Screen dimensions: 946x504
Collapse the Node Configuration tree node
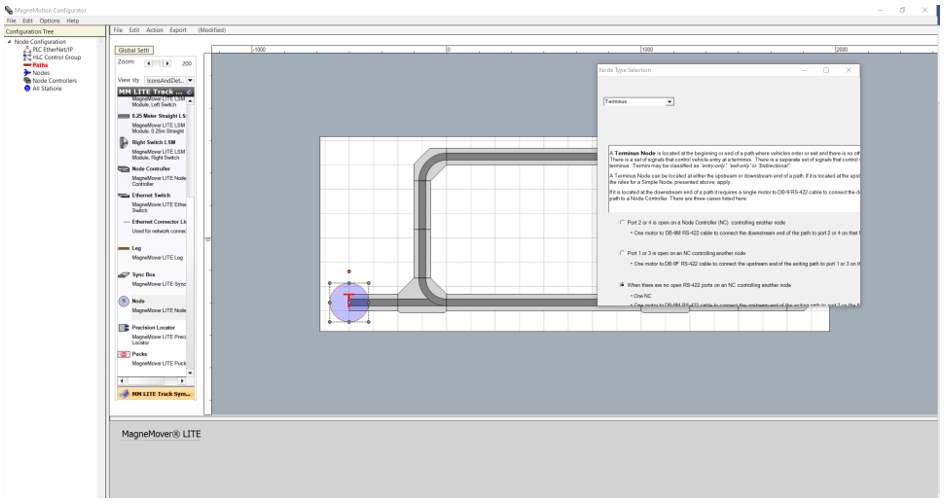tap(9, 42)
